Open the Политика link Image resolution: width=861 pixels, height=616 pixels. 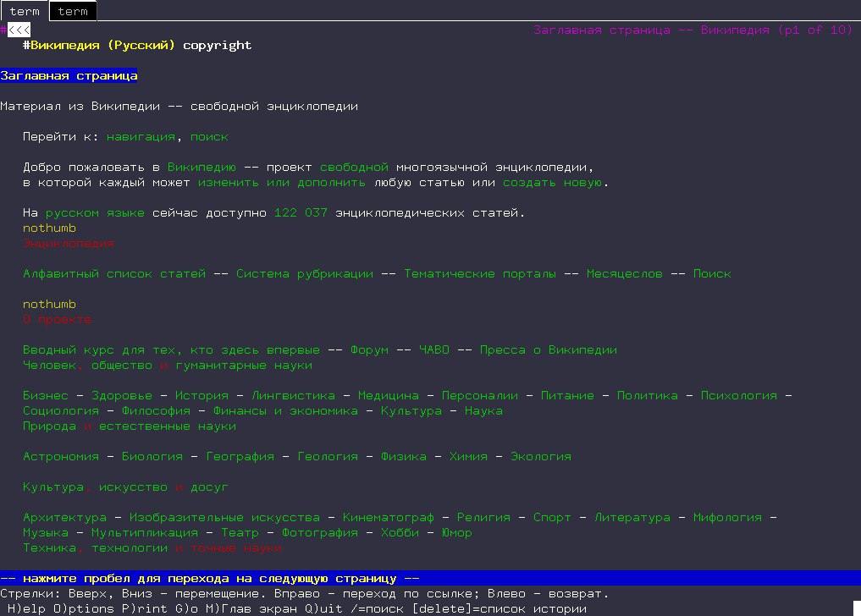tap(648, 395)
